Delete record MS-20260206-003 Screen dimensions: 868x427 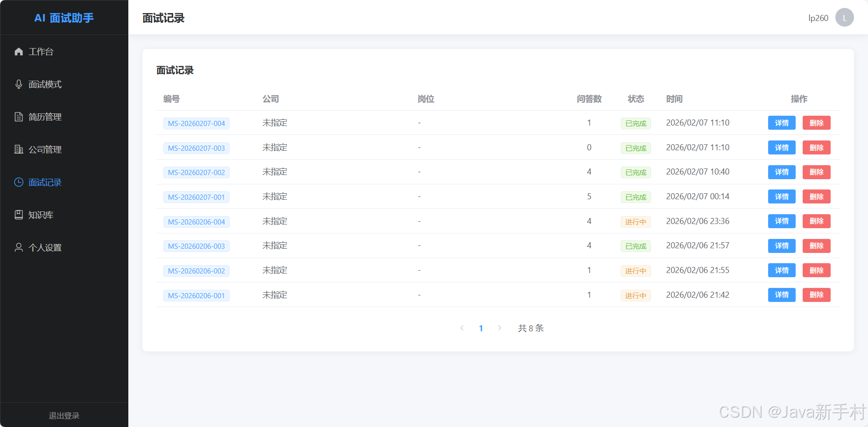coord(816,245)
